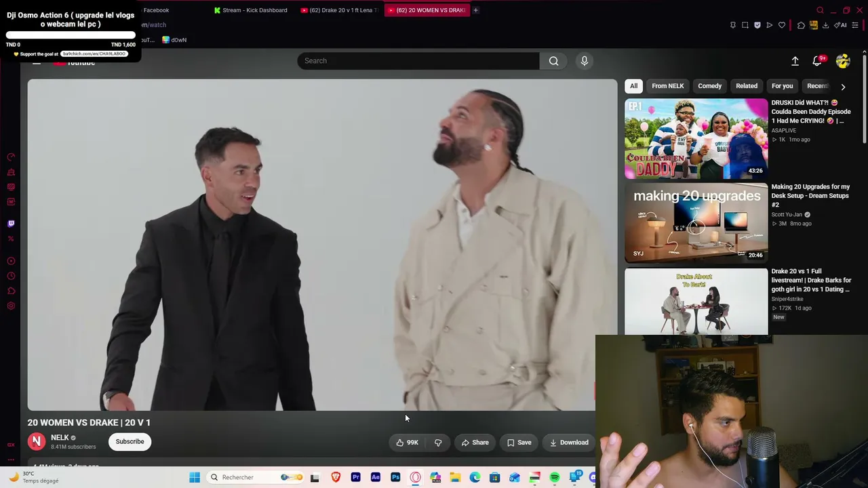Open Making 20 Upgrades desk setup thumbnail
Screen dimensions: 868x488
[x=696, y=223]
